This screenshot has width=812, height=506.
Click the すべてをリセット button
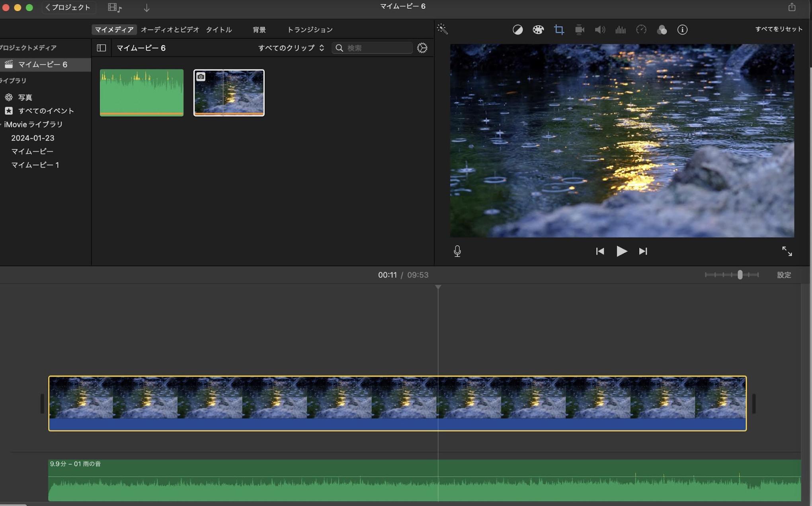[x=779, y=29]
